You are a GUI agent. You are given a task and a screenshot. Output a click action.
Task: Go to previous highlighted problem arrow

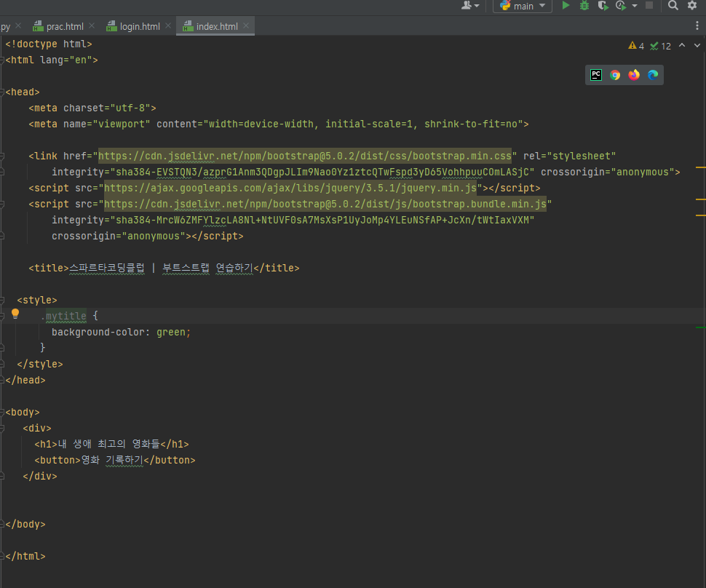coord(682,45)
